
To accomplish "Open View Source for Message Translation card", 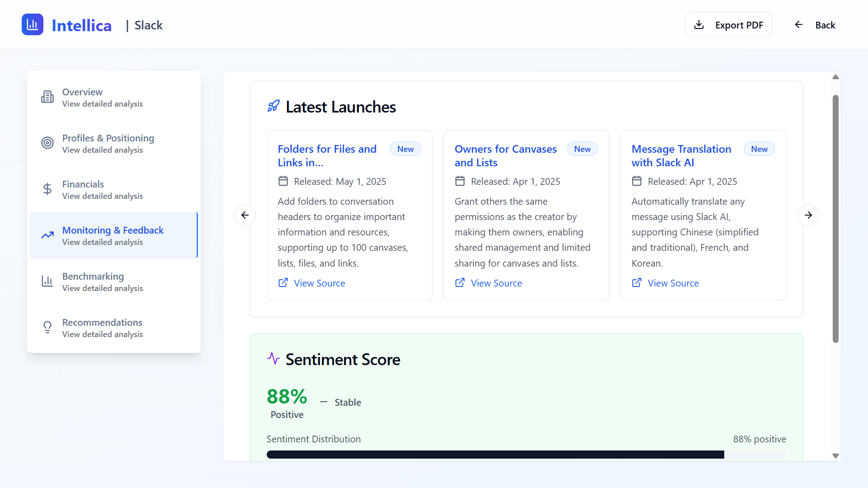I will [x=673, y=283].
